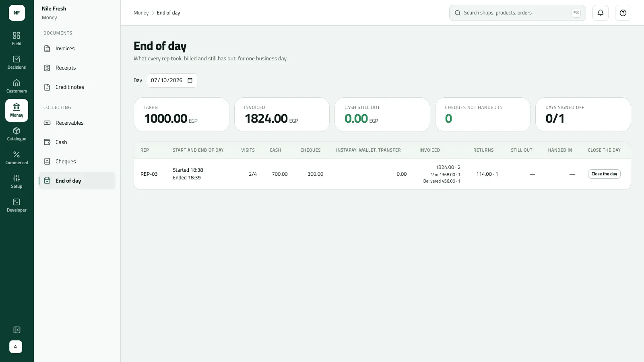644x362 pixels.
Task: Click the Cheques column header in table
Action: (310, 150)
